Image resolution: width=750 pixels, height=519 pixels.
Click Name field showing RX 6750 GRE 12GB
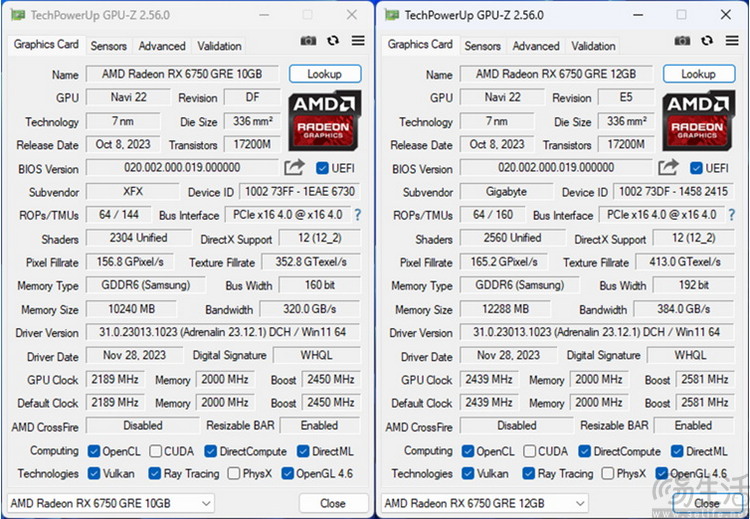tap(556, 74)
